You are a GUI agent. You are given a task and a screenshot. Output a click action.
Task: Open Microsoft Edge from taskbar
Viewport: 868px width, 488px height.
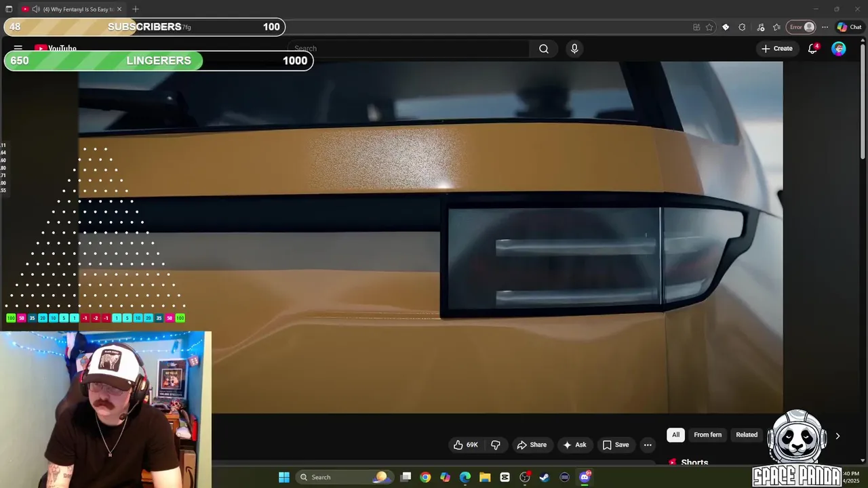click(x=465, y=477)
